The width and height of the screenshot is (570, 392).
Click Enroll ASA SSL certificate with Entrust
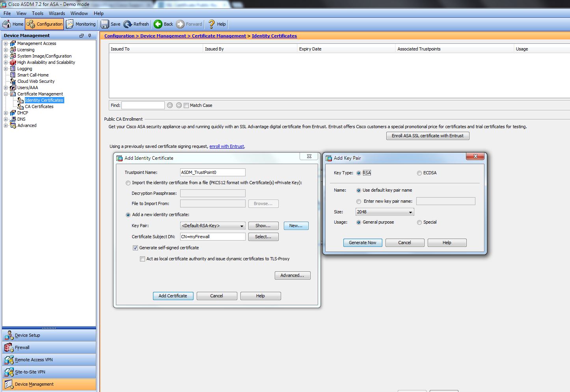coord(428,136)
